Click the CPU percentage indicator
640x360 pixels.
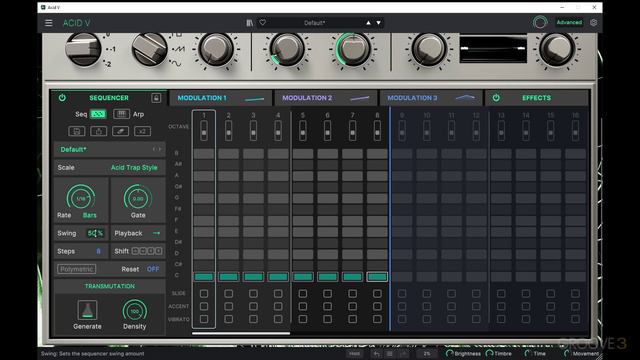(x=427, y=353)
